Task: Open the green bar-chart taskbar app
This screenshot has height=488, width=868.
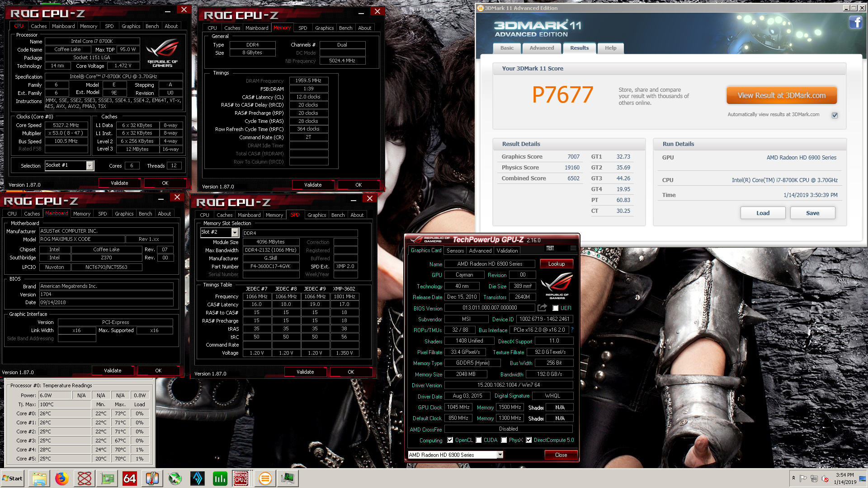Action: pyautogui.click(x=220, y=478)
